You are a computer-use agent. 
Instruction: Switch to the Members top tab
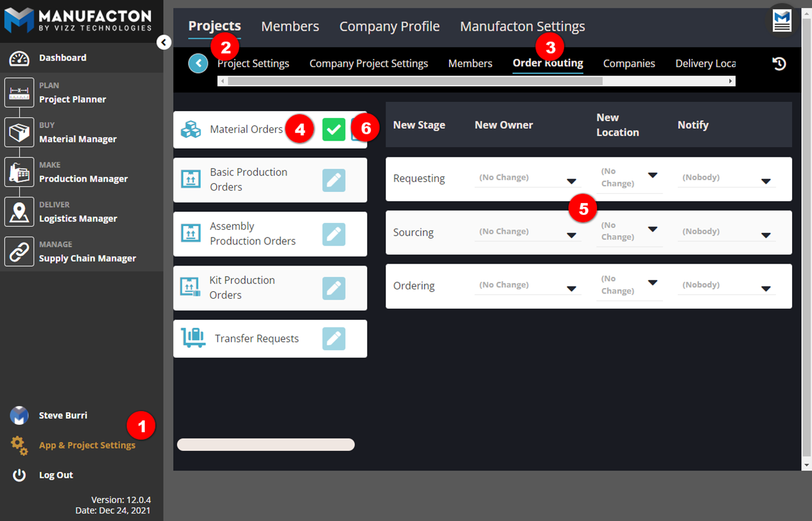290,27
